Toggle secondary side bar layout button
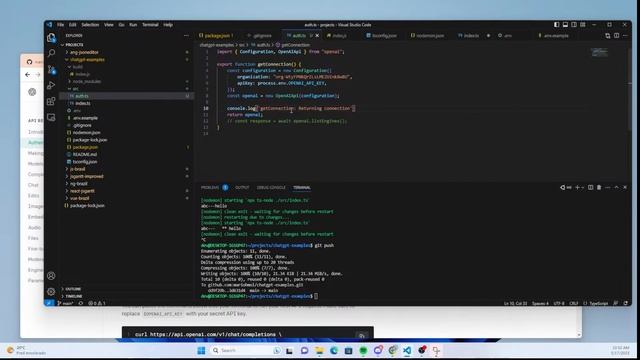This screenshot has width=640, height=360. 574,25
